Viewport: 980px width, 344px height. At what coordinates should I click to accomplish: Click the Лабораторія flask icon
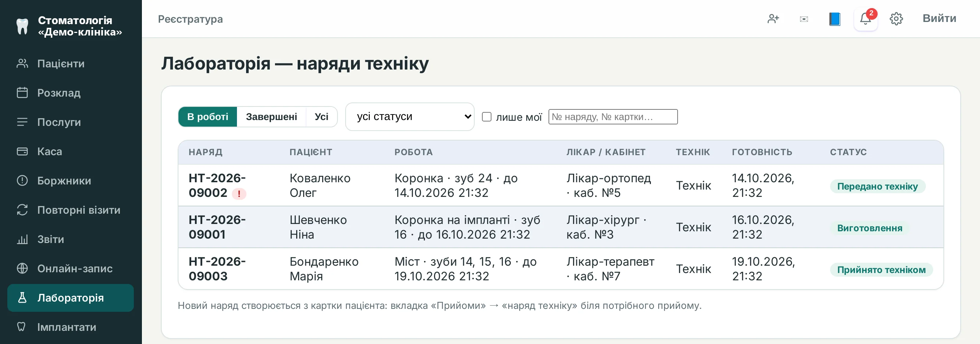click(22, 298)
